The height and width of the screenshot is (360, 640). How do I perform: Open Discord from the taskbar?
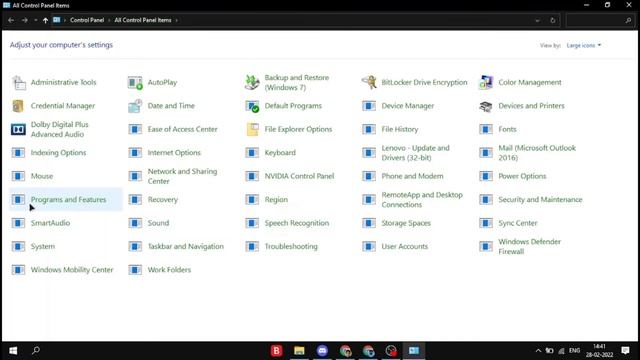pyautogui.click(x=322, y=351)
